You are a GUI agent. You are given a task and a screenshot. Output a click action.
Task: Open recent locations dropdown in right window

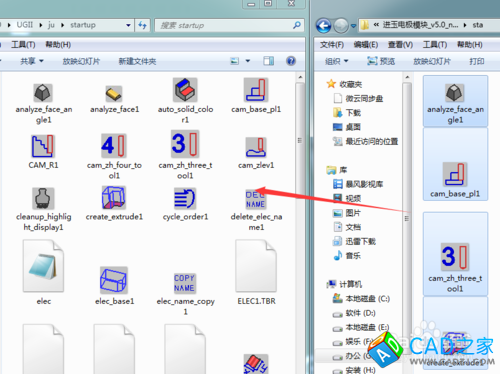click(x=353, y=26)
